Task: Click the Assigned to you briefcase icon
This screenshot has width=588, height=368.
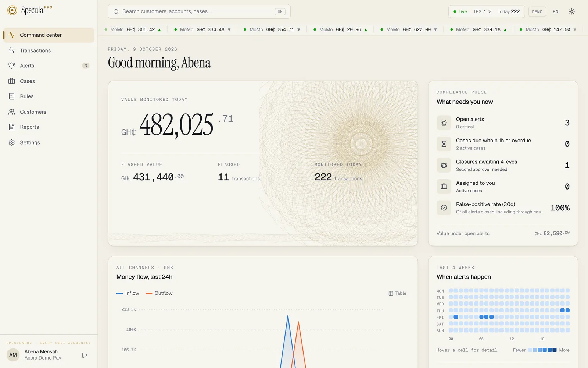Action: click(x=444, y=187)
